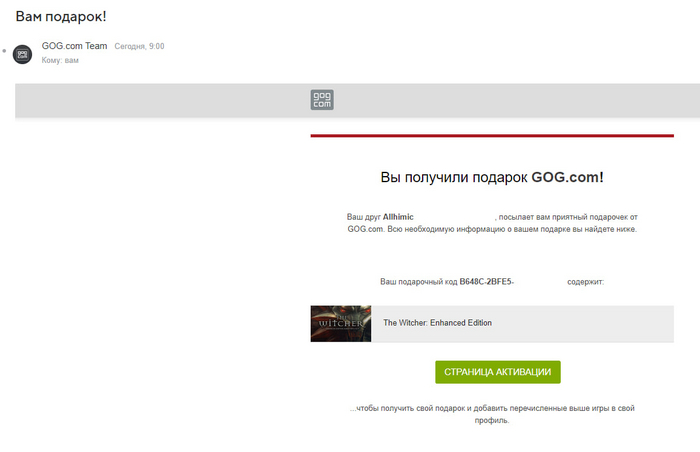Open the GOG.com Team sender name
Viewport: 700px width, 452px height.
(74, 46)
